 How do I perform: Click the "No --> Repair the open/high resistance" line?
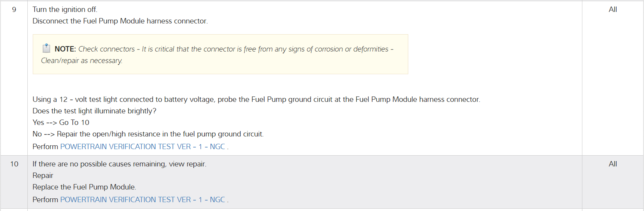148,134
